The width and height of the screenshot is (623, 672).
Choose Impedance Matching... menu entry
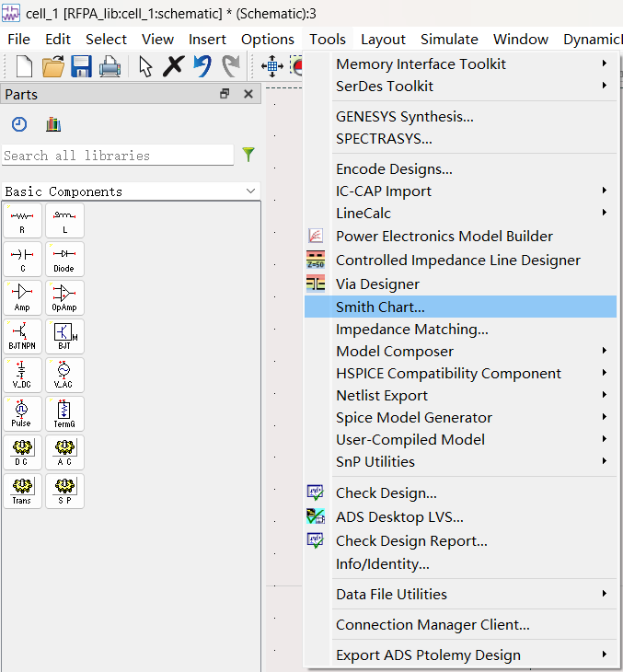461,330
